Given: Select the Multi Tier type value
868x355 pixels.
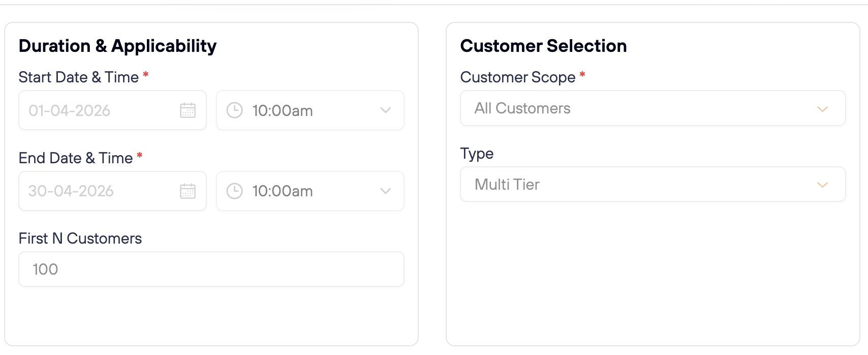Looking at the screenshot, I should (x=507, y=185).
